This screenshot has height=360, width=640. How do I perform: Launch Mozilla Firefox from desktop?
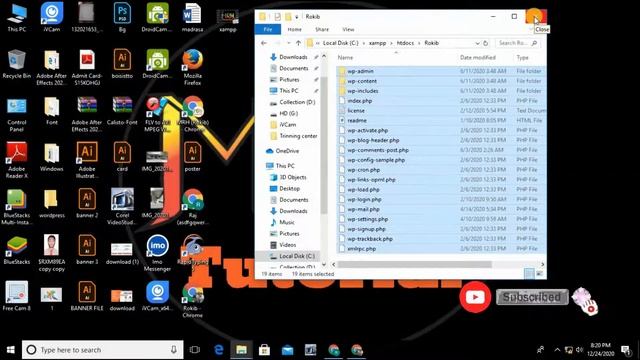point(192,67)
